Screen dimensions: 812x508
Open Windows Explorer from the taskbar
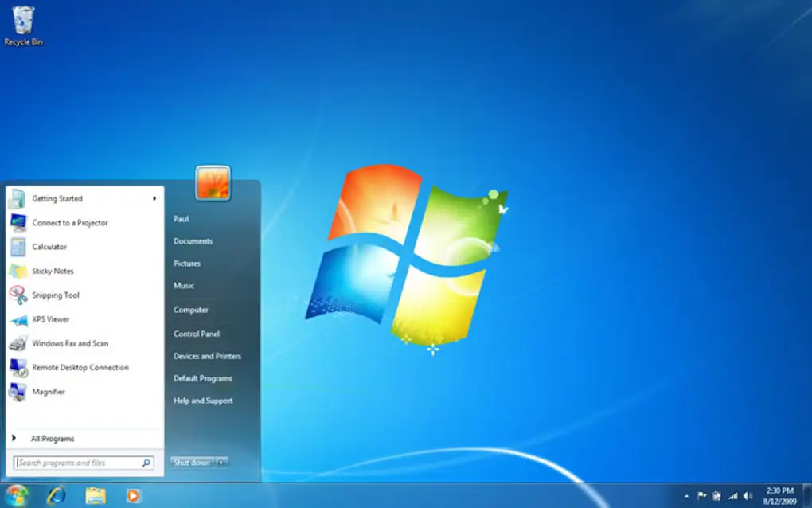click(x=95, y=496)
